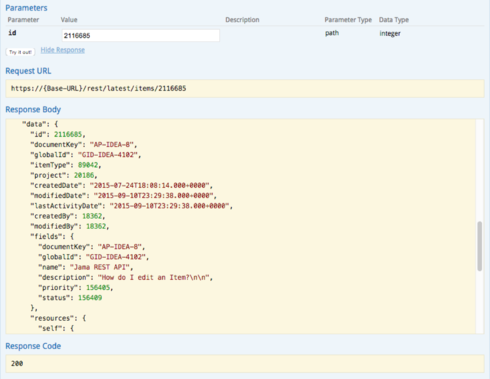The image size is (490, 379).
Task: Click the Parameters section heading
Action: click(26, 8)
